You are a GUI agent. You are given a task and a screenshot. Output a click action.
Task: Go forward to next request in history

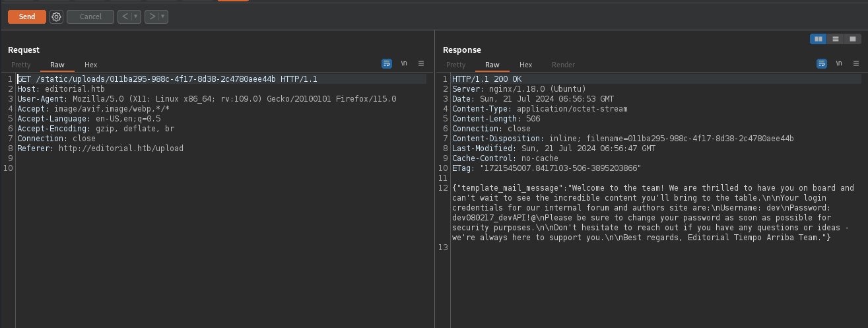tap(152, 16)
